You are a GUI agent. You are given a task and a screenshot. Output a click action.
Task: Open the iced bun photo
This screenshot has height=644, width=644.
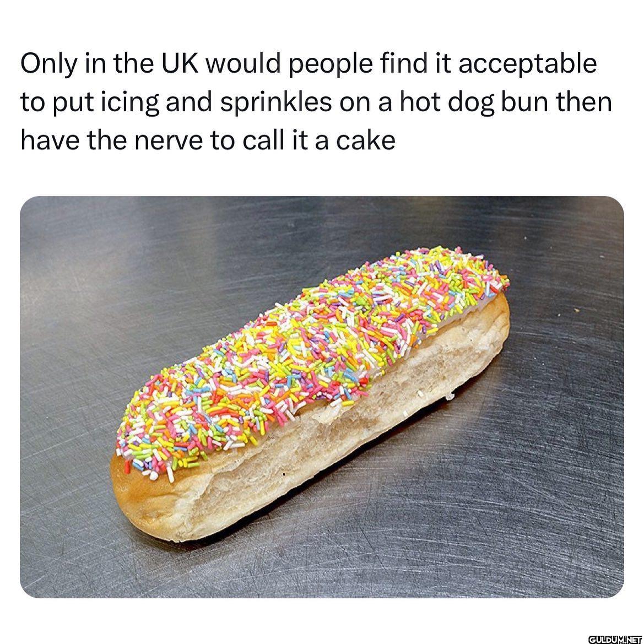(322, 397)
